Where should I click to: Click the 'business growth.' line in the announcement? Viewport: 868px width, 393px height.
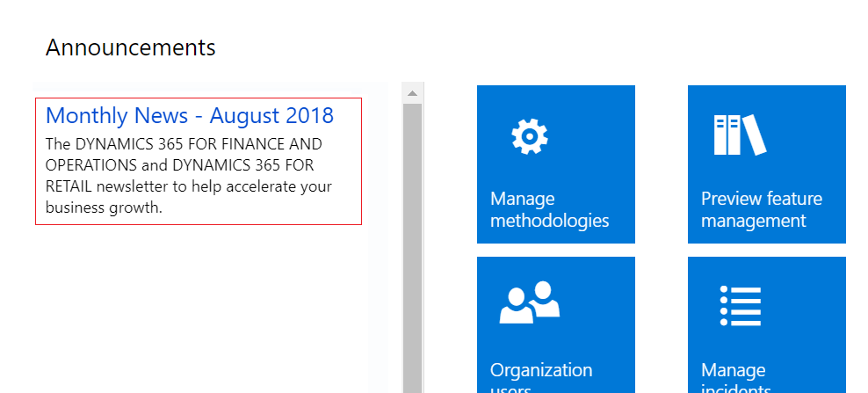click(x=104, y=208)
